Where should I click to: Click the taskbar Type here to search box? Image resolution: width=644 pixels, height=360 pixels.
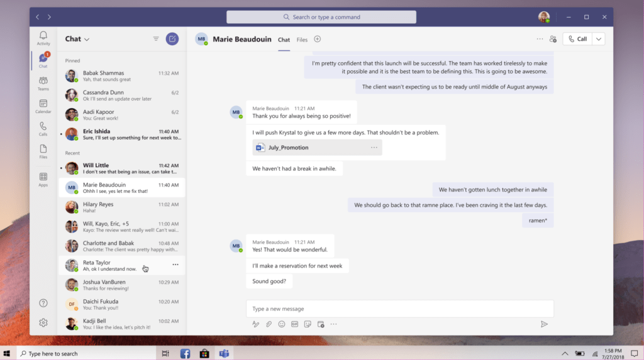coord(86,354)
